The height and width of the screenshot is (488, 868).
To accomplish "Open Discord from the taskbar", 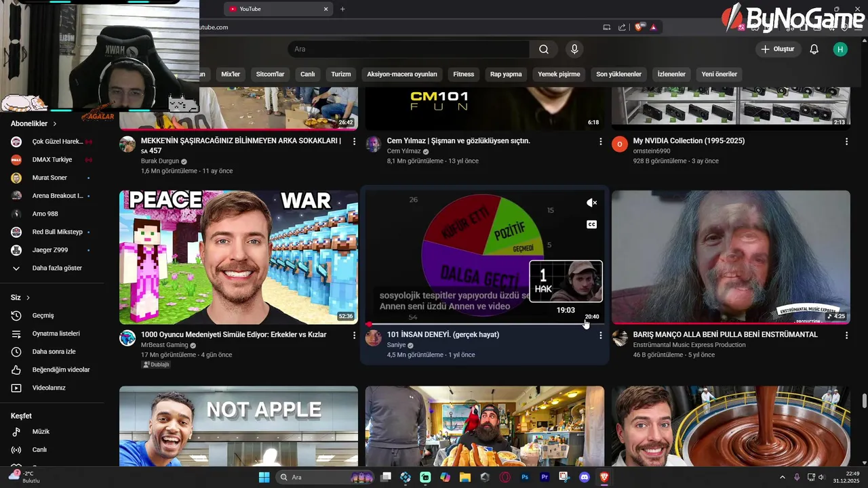I will coord(585,477).
